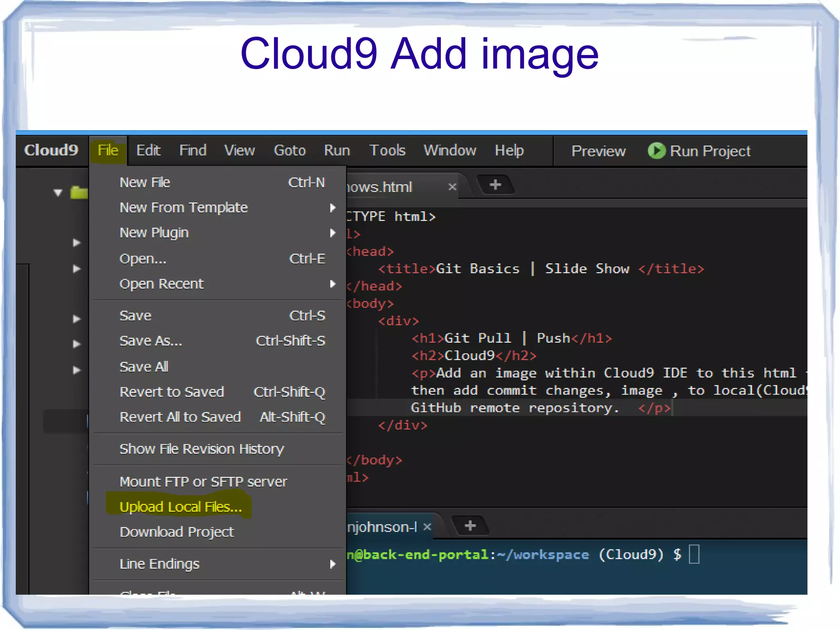
Task: Click Mount FTP or SFTP server
Action: click(203, 481)
